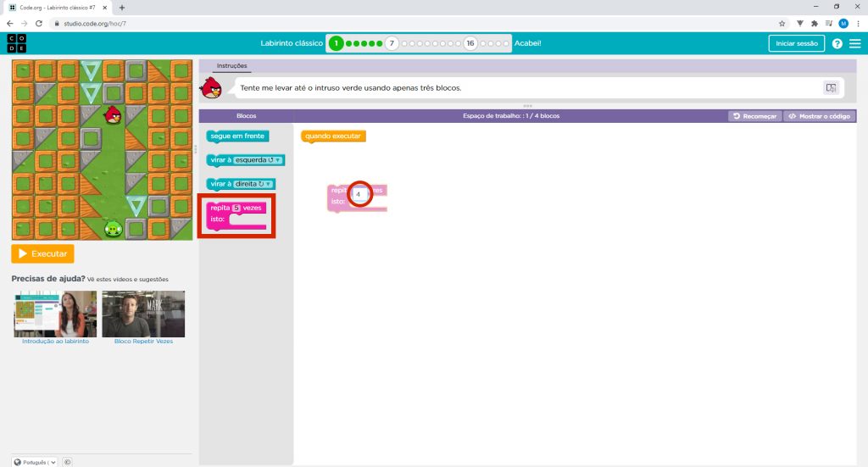Click Iniciar sessão button
This screenshot has width=868, height=467.
coord(797,43)
